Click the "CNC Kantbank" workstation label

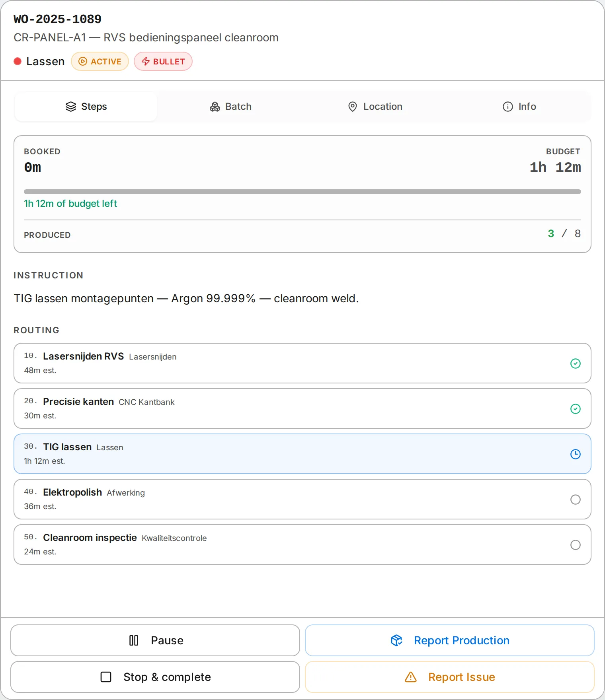[146, 402]
